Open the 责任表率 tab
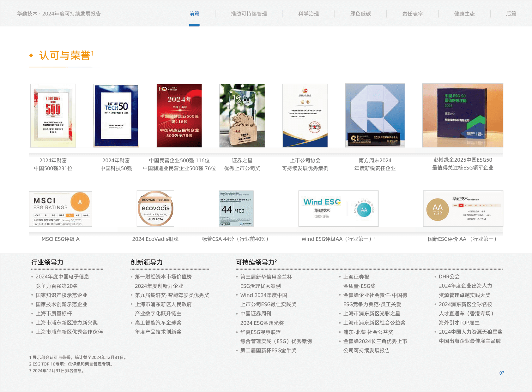This screenshot has height=392, width=532. pyautogui.click(x=412, y=14)
